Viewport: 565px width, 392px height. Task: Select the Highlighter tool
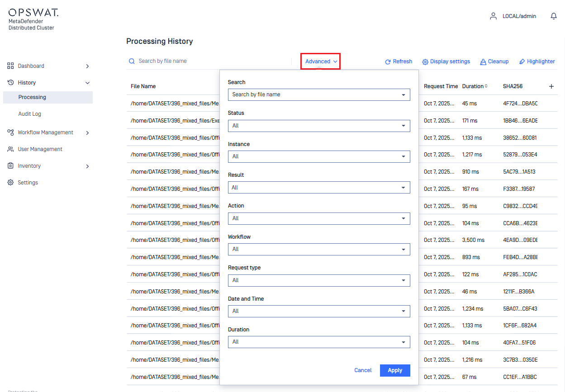[x=522, y=61]
